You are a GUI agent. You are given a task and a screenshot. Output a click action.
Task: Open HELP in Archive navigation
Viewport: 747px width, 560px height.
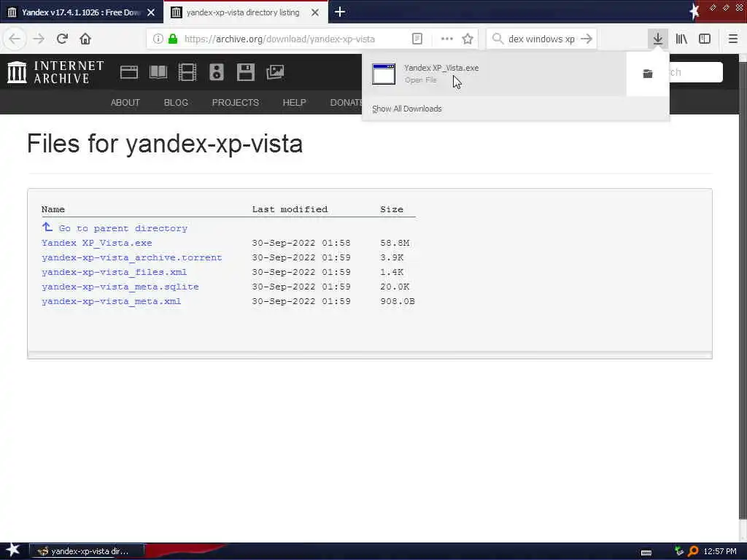pos(295,102)
